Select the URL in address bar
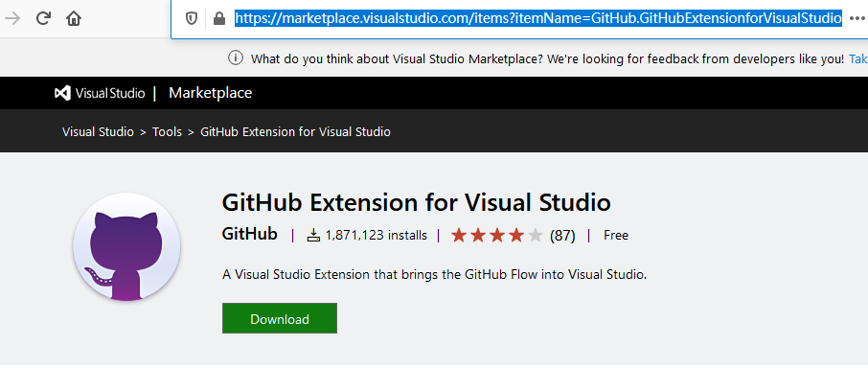Screen dimensions: 868x368 (x=538, y=19)
